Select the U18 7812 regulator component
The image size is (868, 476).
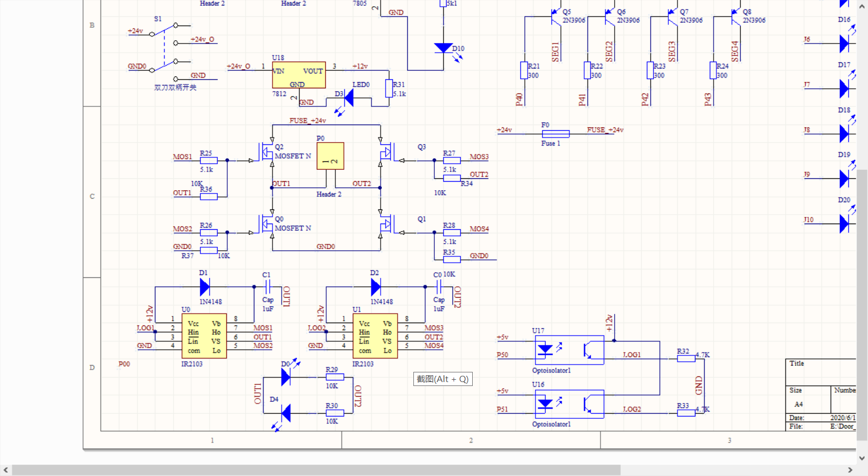[299, 75]
